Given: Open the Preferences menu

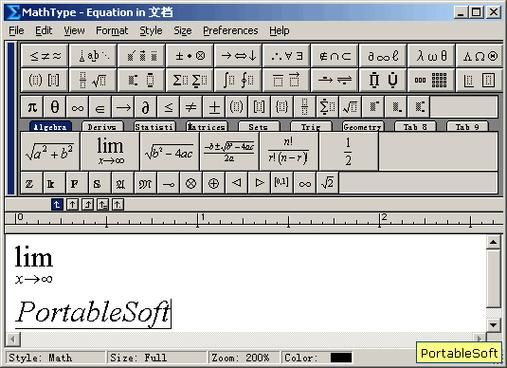Looking at the screenshot, I should pos(230,31).
